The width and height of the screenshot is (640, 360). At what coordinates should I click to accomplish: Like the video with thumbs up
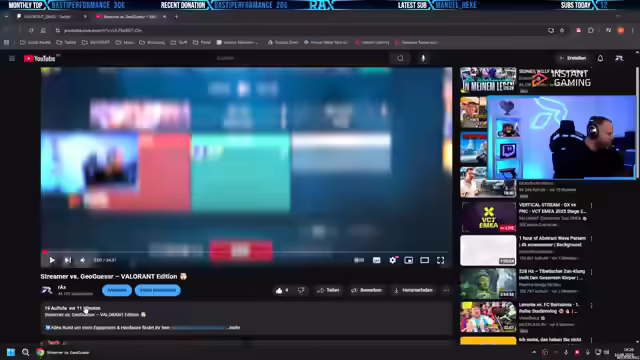[x=282, y=290]
